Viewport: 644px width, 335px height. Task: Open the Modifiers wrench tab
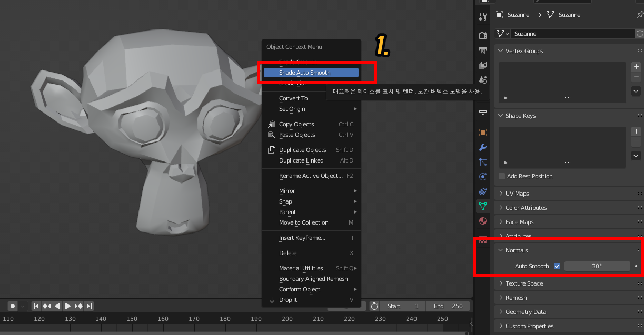[x=482, y=147]
